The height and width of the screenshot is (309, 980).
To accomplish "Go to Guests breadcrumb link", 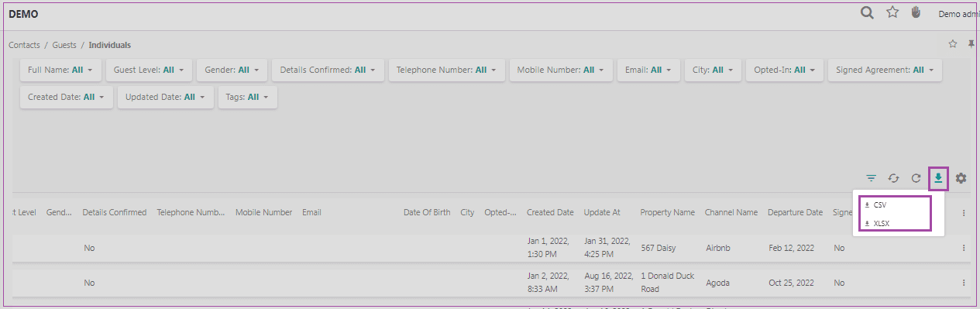I will coord(64,45).
